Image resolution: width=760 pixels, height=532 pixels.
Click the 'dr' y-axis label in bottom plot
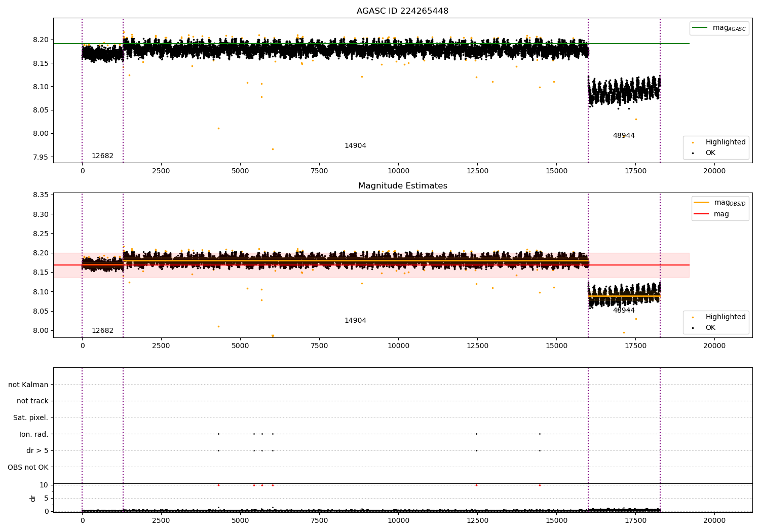(x=33, y=498)
